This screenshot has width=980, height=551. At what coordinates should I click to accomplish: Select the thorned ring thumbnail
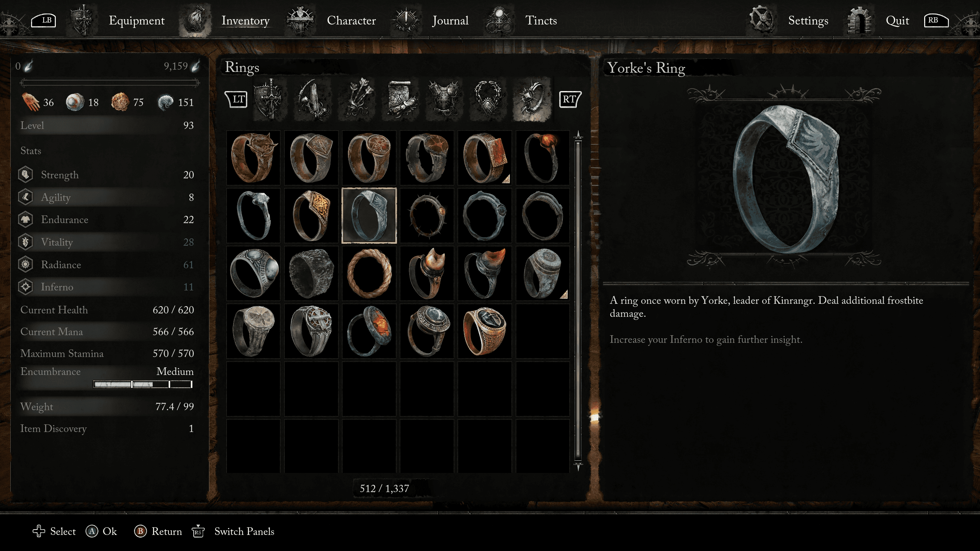pyautogui.click(x=427, y=215)
